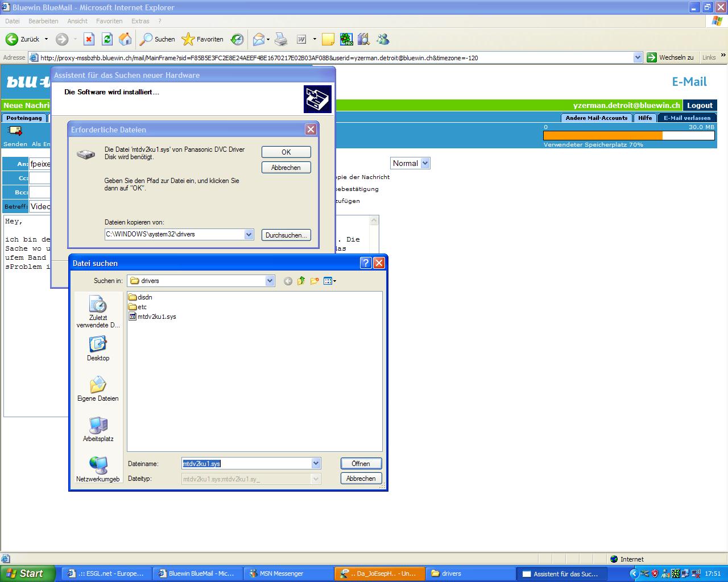Click the Dateiname input field
Screen dimensions: 728x582
tap(246, 464)
